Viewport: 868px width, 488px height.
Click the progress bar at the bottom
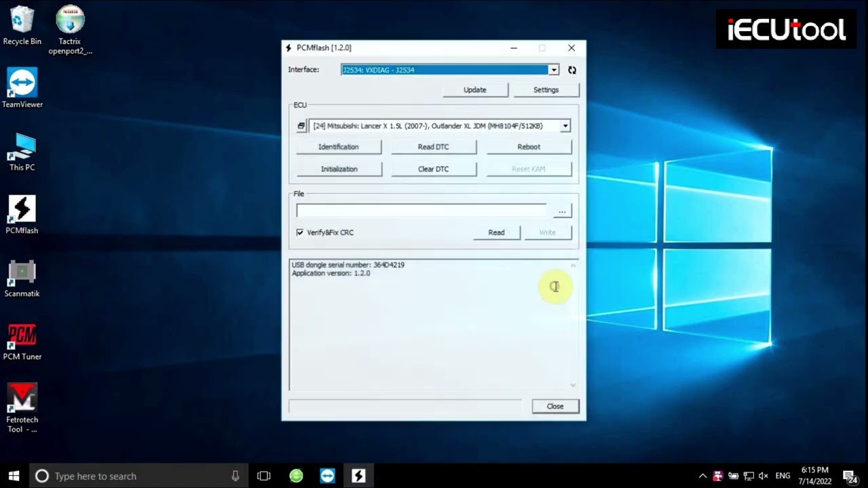pyautogui.click(x=406, y=407)
